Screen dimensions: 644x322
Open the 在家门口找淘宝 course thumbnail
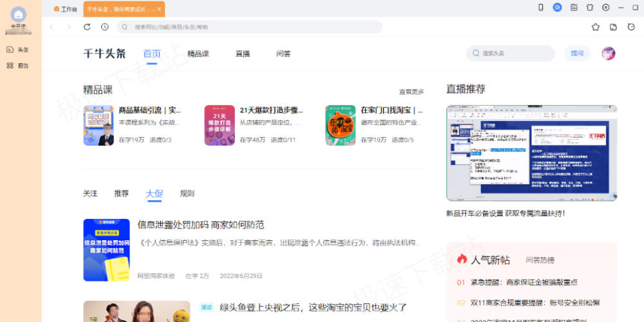341,126
